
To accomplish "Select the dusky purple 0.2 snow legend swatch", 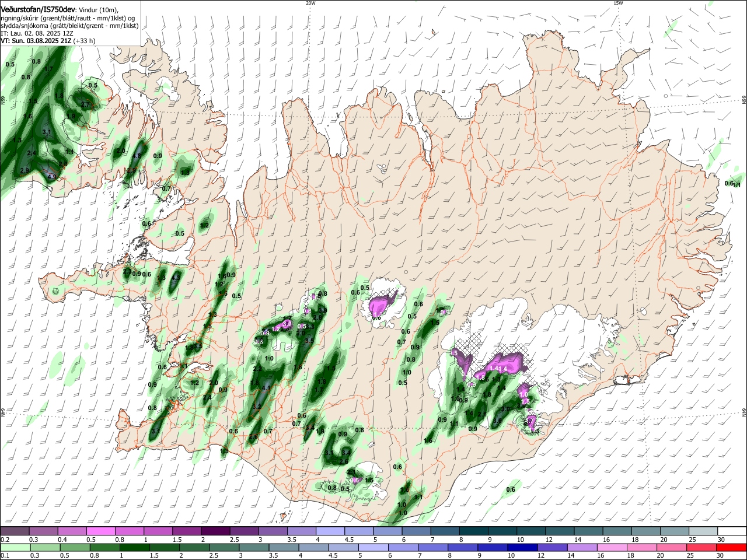I will 14,531.
